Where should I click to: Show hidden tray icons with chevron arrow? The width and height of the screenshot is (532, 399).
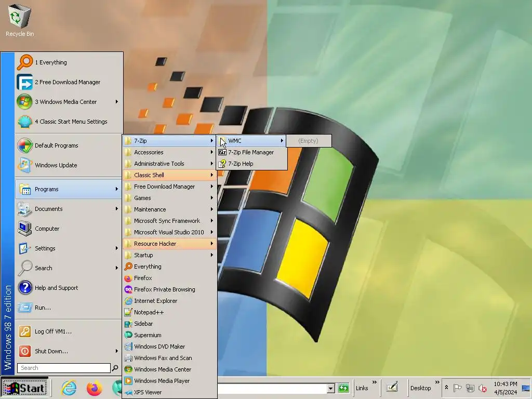pyautogui.click(x=446, y=388)
